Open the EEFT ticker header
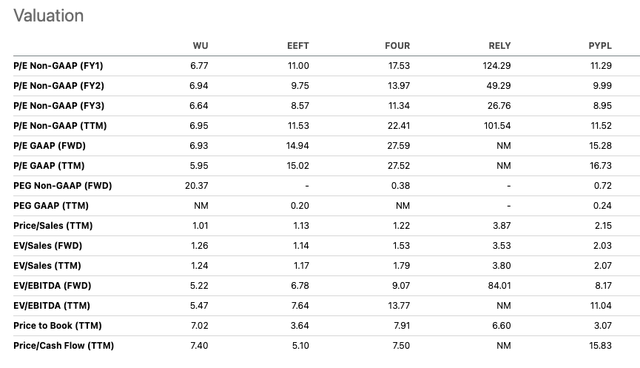This screenshot has width=640, height=368. coord(298,46)
